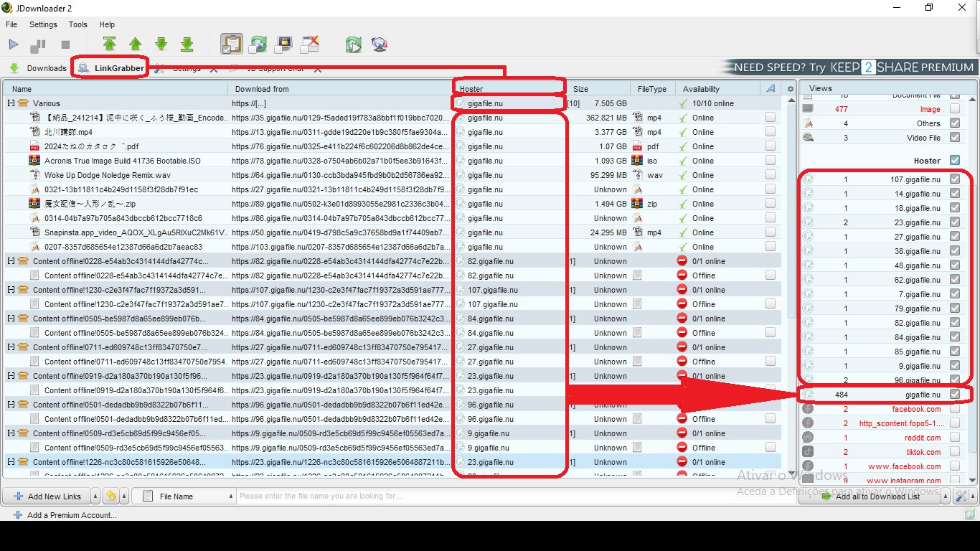Click the sort-order icon in table header
Viewport: 980px width, 551px height.
pos(771,89)
